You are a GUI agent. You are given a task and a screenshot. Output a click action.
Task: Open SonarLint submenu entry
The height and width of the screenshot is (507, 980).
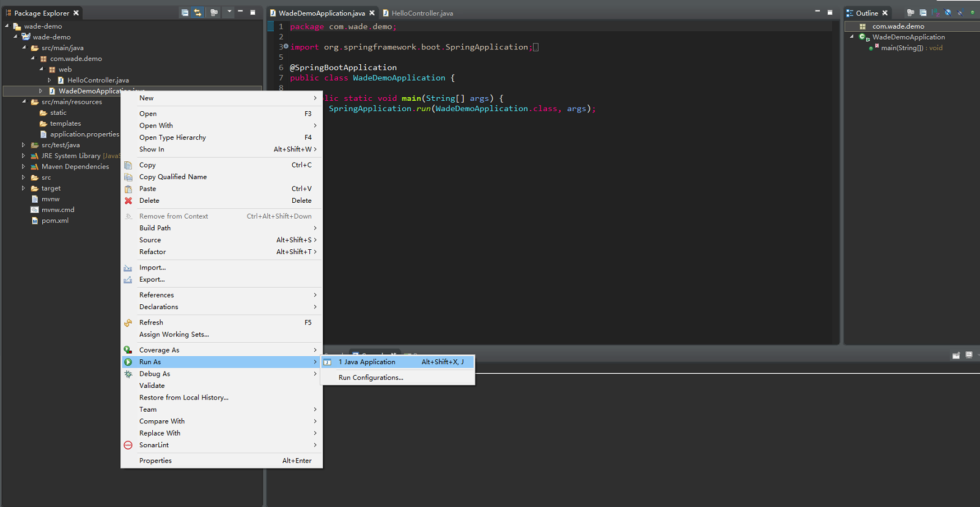click(221, 445)
